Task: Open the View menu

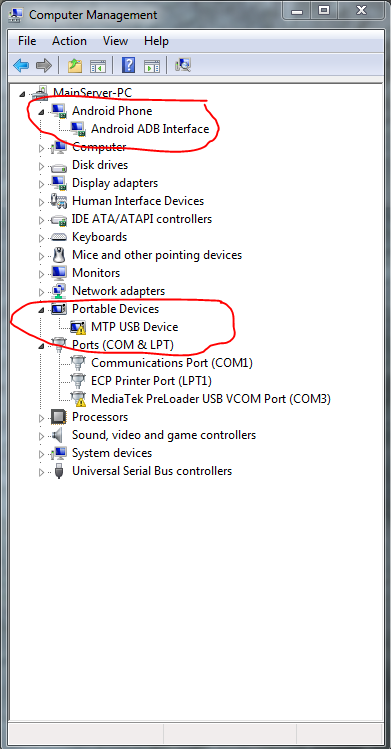Action: 115,41
